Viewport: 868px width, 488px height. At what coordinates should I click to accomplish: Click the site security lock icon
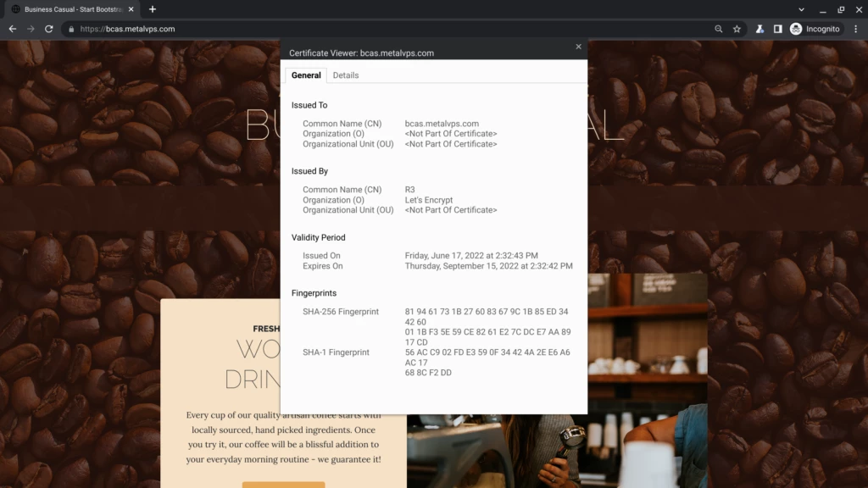pos(71,28)
